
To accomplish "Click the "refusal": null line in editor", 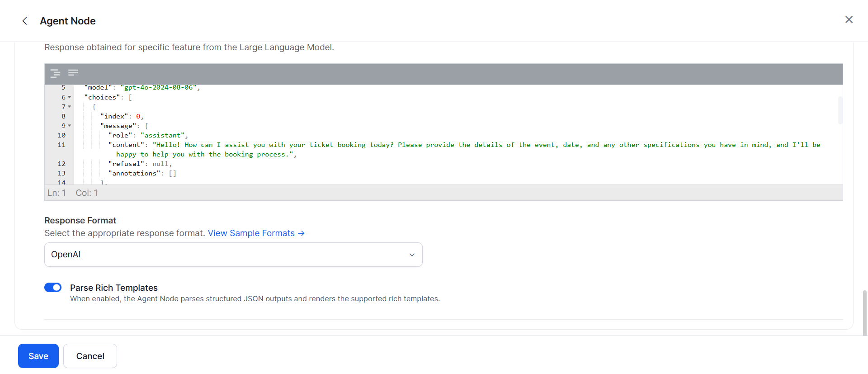I will 140,164.
